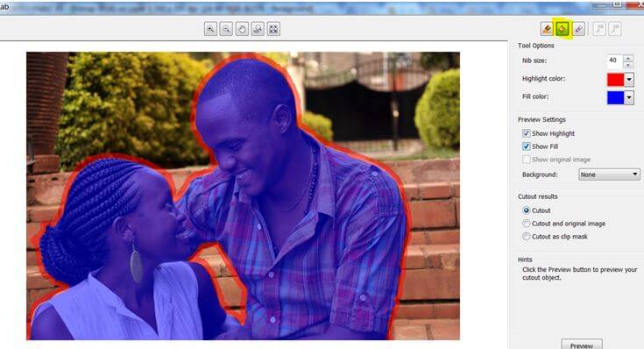Click the Nib size input field
644x349 pixels.
[615, 61]
